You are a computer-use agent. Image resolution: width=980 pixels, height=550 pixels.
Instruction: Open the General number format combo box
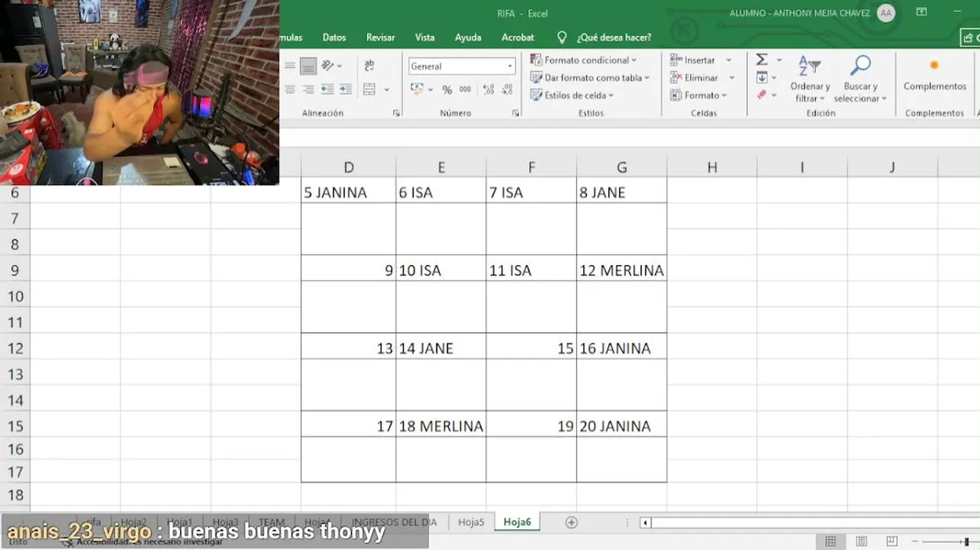pos(462,66)
